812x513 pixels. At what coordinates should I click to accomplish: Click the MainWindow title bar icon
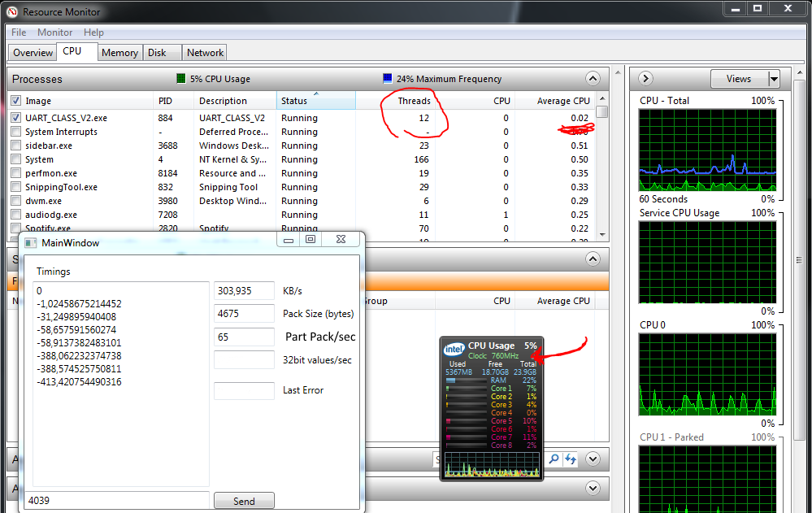click(31, 243)
